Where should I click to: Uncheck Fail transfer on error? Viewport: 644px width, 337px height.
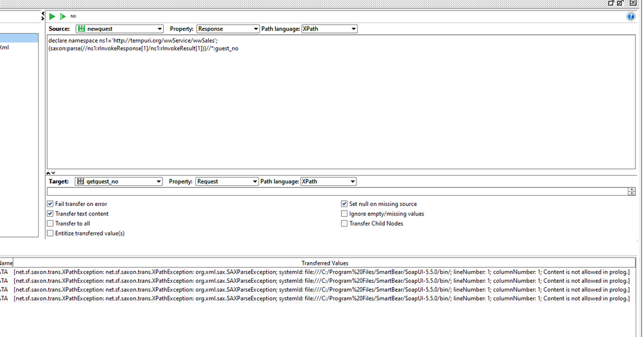(50, 204)
